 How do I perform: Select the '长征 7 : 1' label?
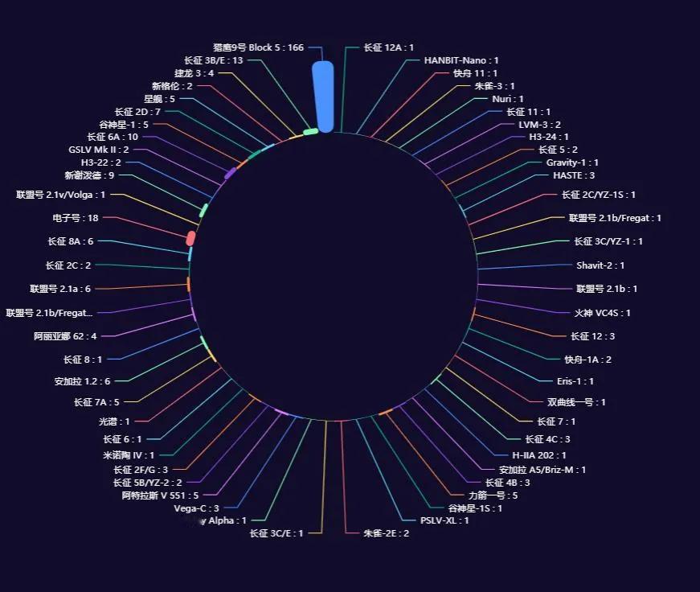[556, 421]
